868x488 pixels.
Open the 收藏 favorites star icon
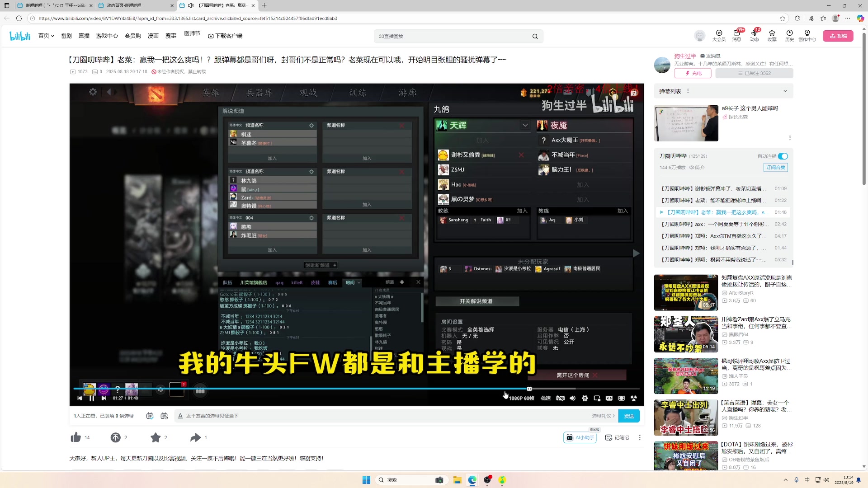point(772,35)
